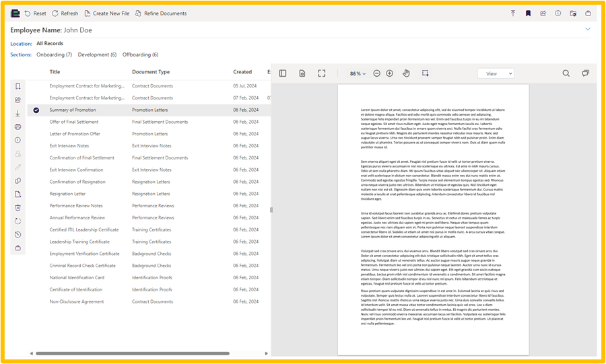Click the trash delete icon in sidebar
This screenshot has width=606, height=364.
18,208
